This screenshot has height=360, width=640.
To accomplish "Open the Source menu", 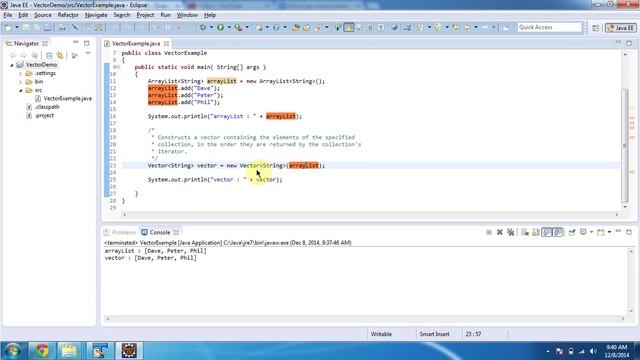I will pyautogui.click(x=43, y=15).
